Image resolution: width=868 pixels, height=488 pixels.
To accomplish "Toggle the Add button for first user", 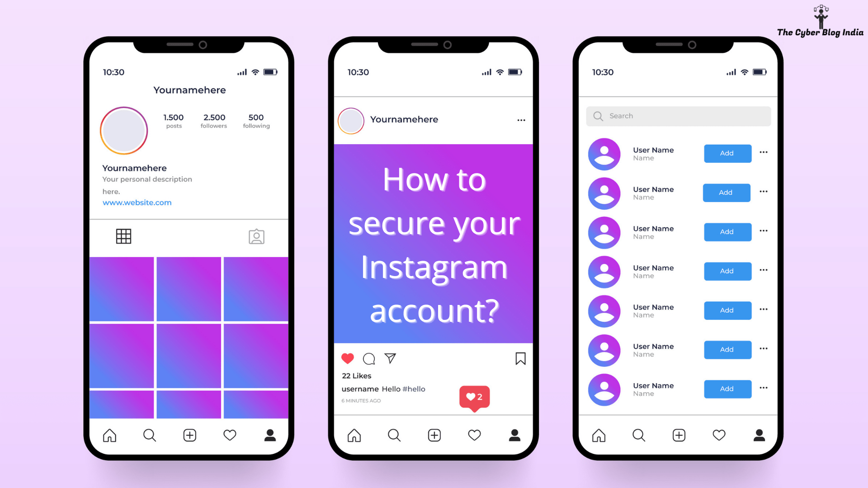I will point(727,153).
